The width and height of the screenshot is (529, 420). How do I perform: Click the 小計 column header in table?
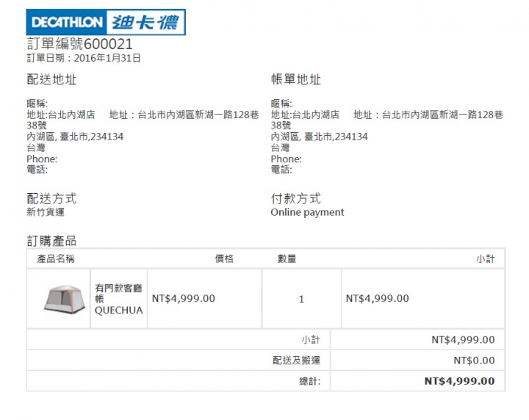click(x=486, y=259)
